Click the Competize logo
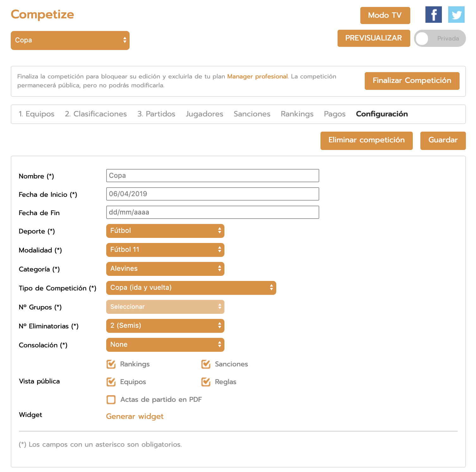This screenshot has width=476, height=472. 42,15
